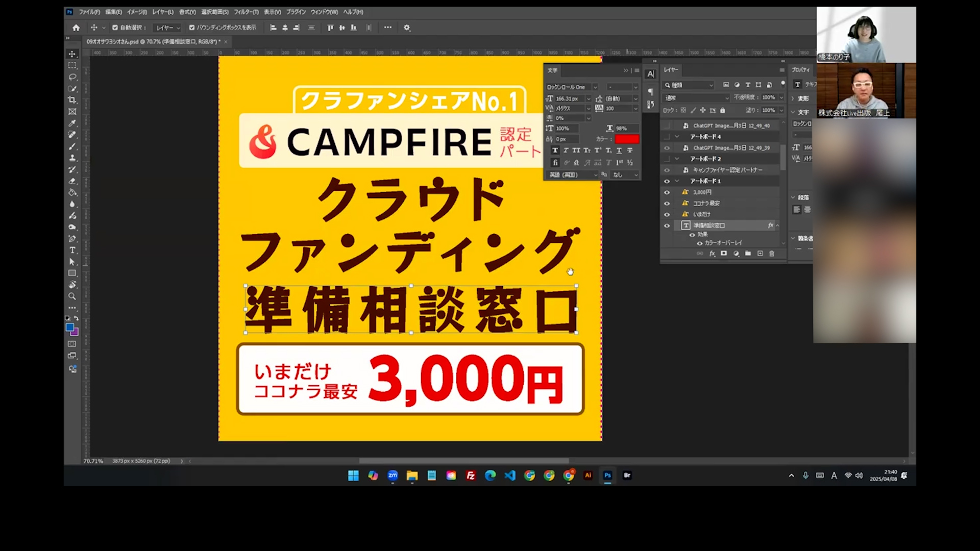The width and height of the screenshot is (980, 551).
Task: Align left edges in options bar
Action: [273, 28]
